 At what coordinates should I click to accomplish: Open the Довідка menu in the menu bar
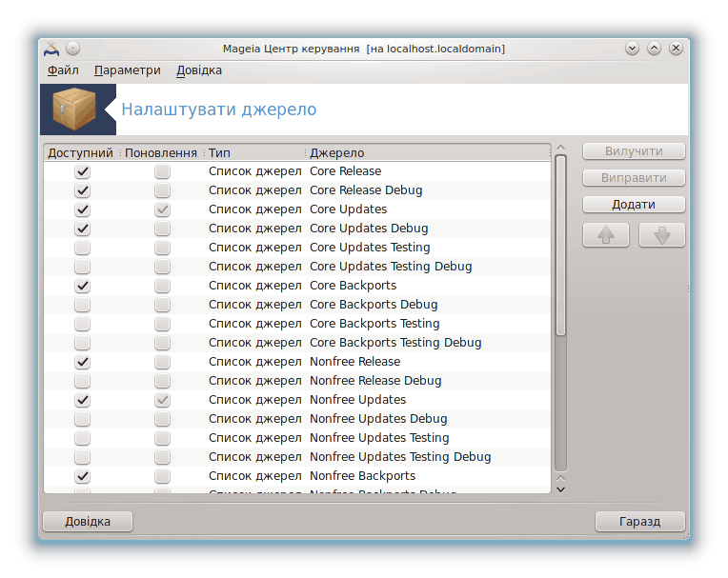[x=199, y=70]
